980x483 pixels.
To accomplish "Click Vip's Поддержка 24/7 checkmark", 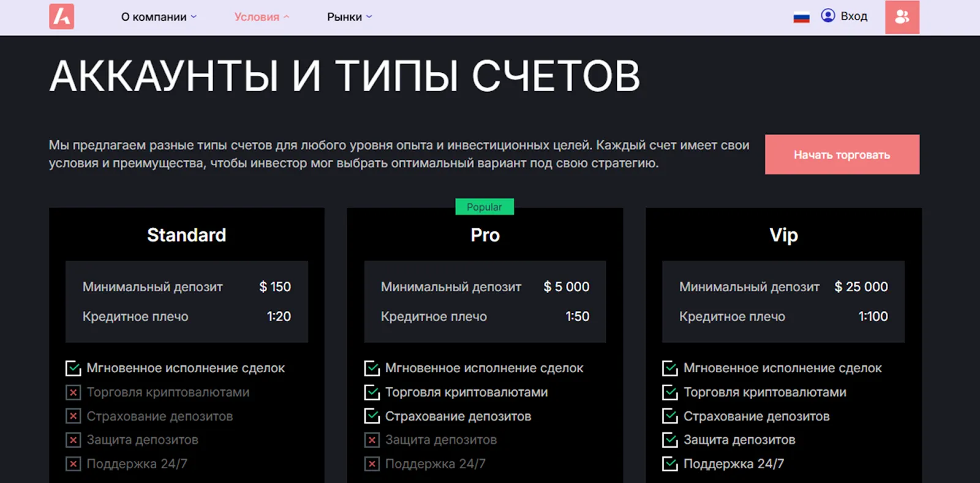I will pos(670,464).
